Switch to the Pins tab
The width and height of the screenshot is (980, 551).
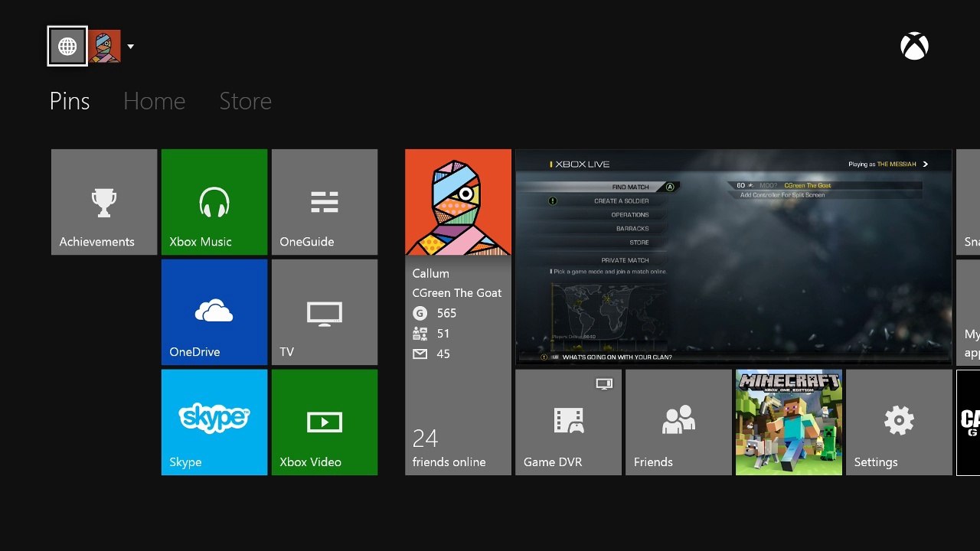(70, 101)
